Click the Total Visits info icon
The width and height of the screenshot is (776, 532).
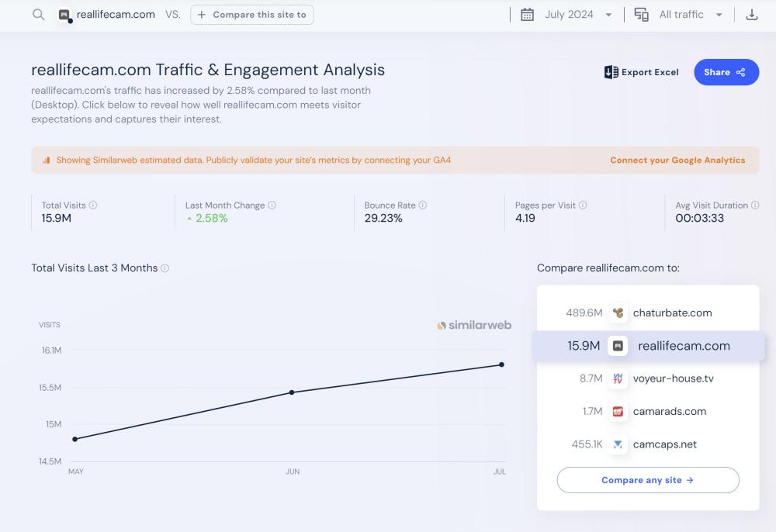[93, 206]
